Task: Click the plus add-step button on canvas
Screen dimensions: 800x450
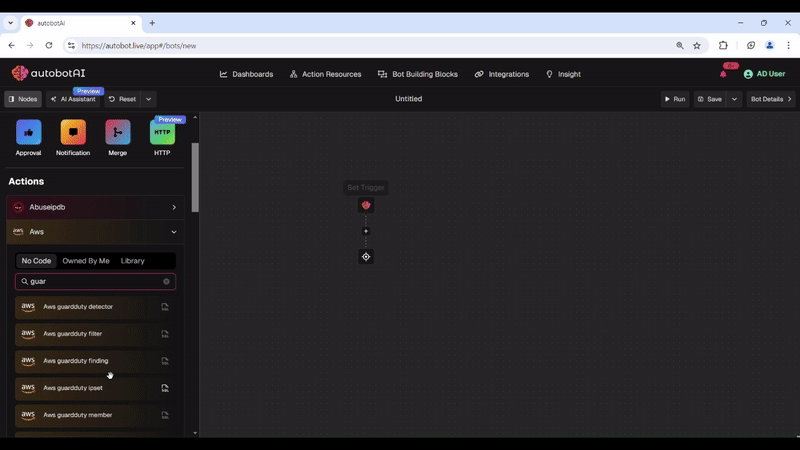Action: tap(366, 231)
